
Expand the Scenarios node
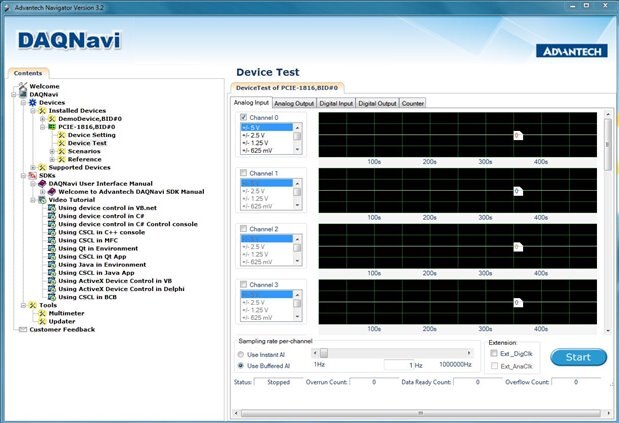coord(52,151)
